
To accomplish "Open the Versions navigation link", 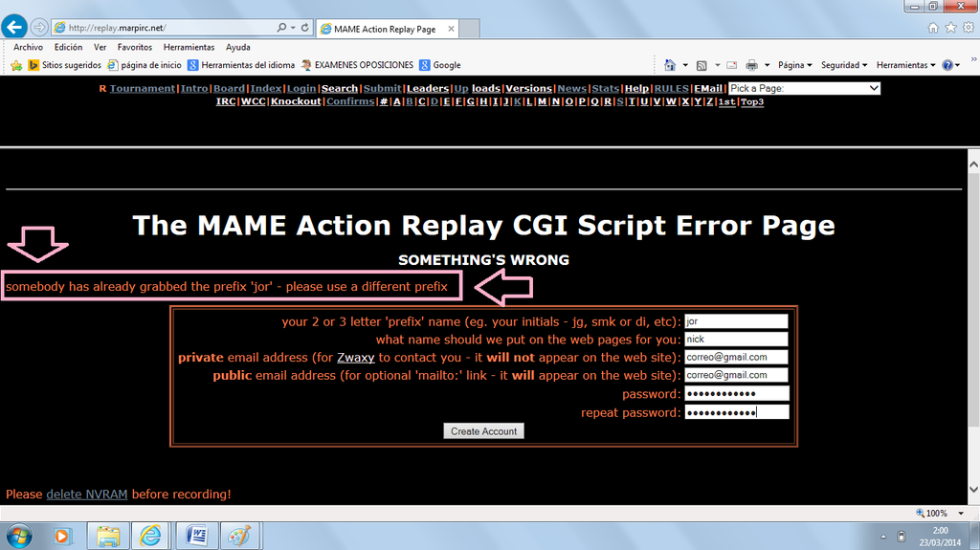I will 528,88.
